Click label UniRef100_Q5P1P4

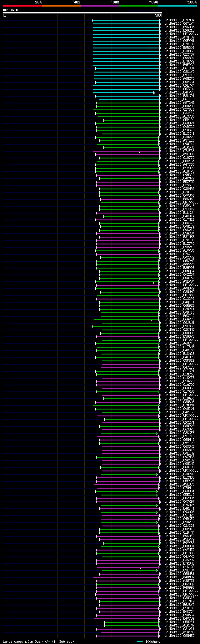coord(179,120)
